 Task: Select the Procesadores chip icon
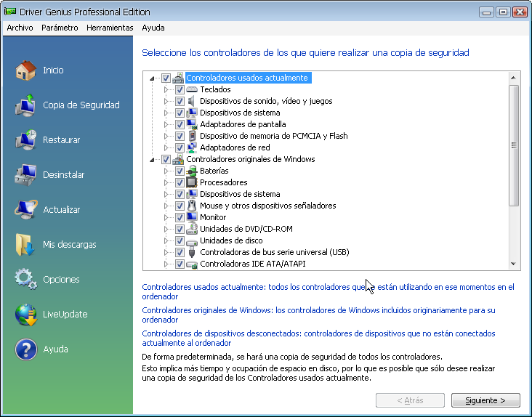pos(192,182)
